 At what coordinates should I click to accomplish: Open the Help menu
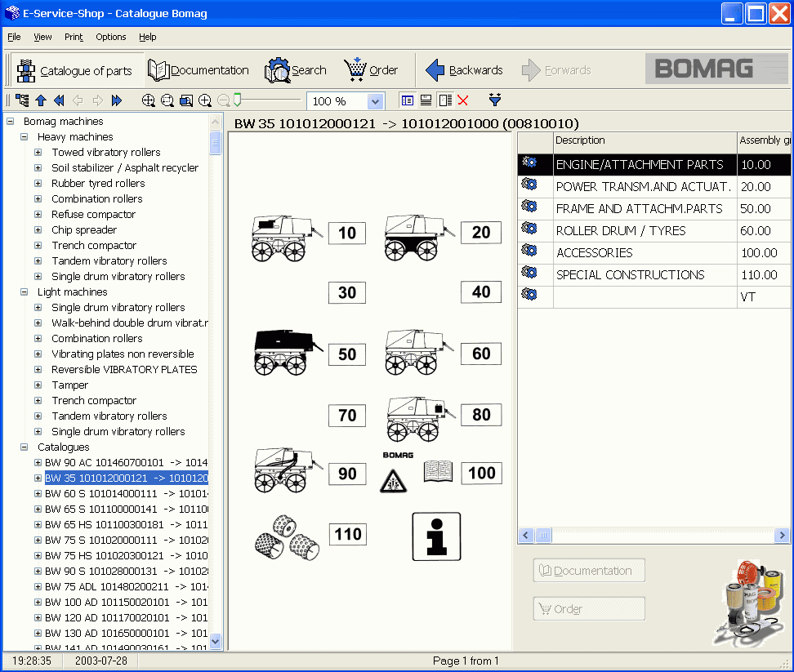147,37
